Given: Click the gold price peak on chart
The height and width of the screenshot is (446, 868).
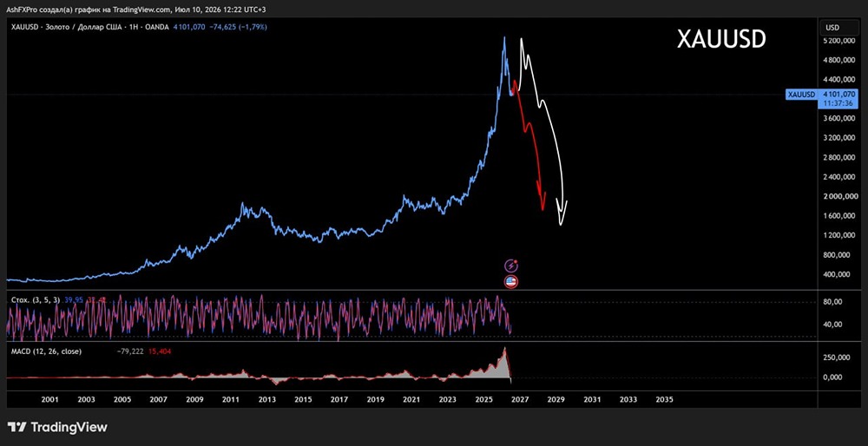Looking at the screenshot, I should click(503, 38).
